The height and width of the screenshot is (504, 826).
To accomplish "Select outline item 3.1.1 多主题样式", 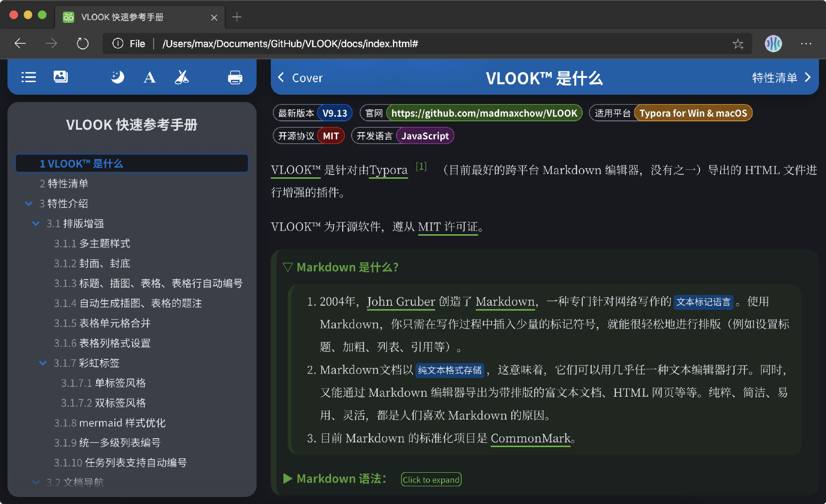I will (92, 244).
